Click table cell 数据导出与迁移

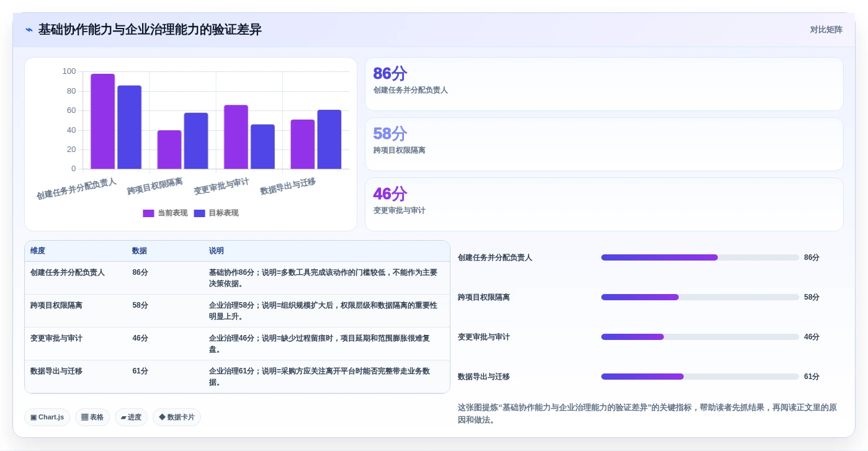(x=56, y=371)
